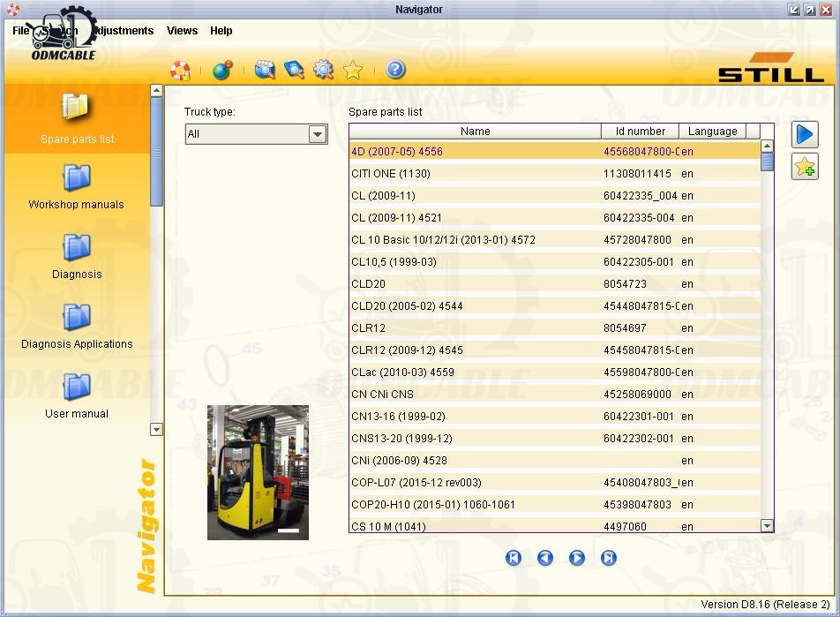Select row CLD20 (2005-02) 4544

(554, 305)
